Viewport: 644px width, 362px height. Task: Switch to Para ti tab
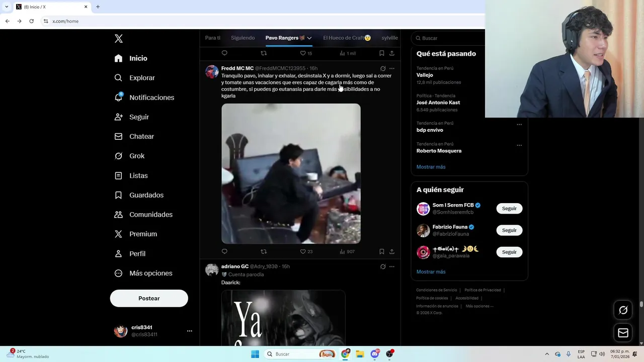click(213, 38)
